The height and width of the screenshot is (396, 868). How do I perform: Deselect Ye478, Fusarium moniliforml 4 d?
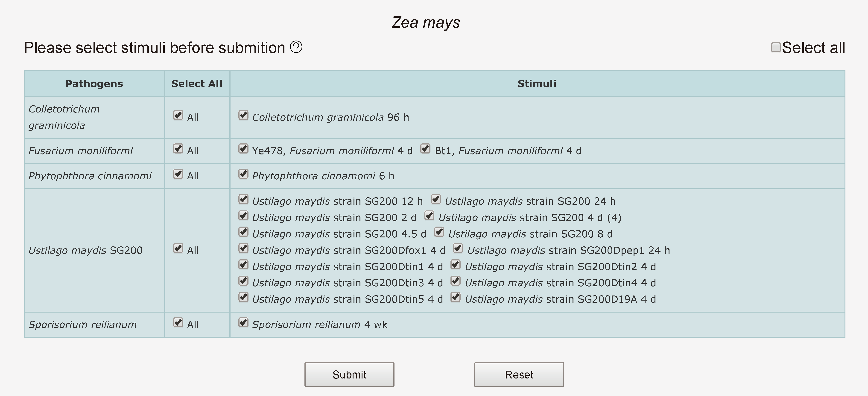tap(243, 149)
